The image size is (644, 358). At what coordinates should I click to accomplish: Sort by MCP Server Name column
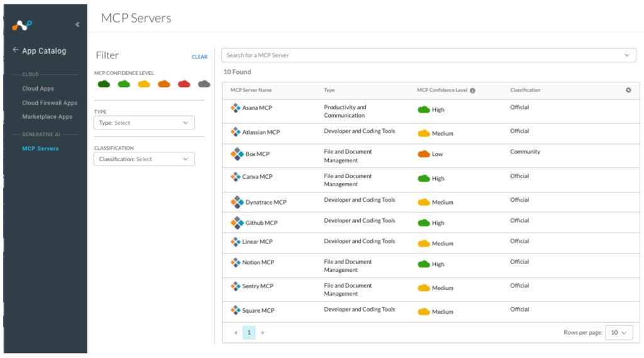(251, 90)
